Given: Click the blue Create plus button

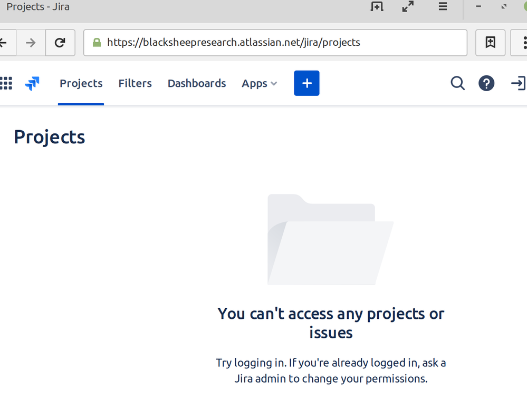Looking at the screenshot, I should (306, 83).
